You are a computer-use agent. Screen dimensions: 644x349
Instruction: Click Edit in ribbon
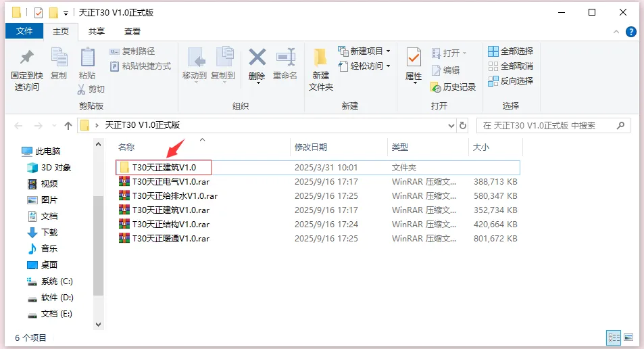[445, 70]
